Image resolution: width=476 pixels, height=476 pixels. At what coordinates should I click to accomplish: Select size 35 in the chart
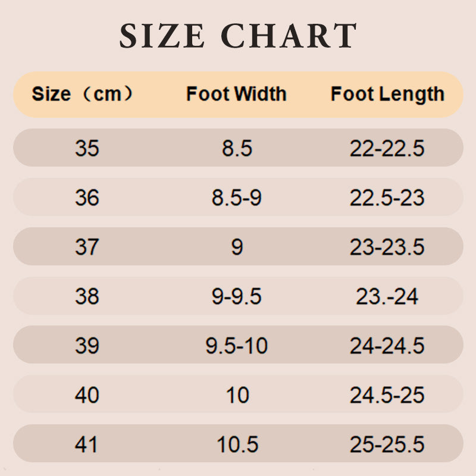click(87, 148)
